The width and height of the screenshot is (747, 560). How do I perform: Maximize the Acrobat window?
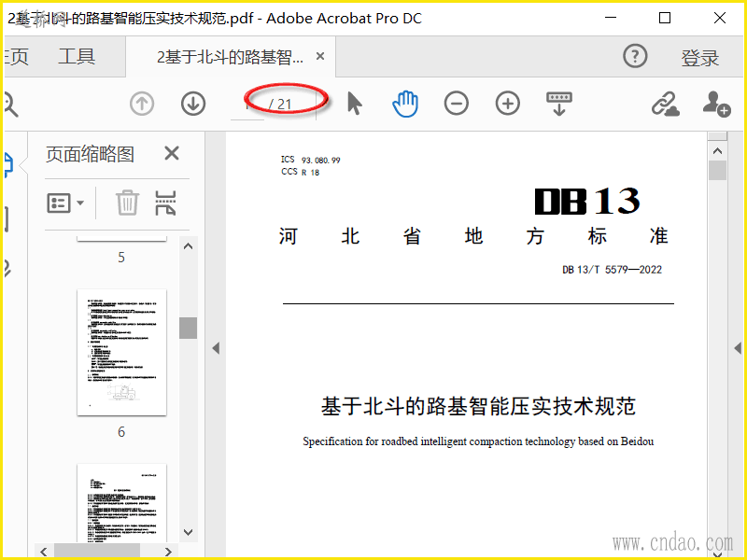click(x=665, y=18)
